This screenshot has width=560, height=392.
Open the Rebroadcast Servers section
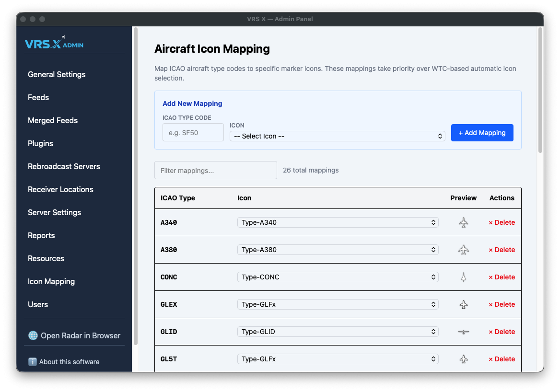[x=64, y=166]
